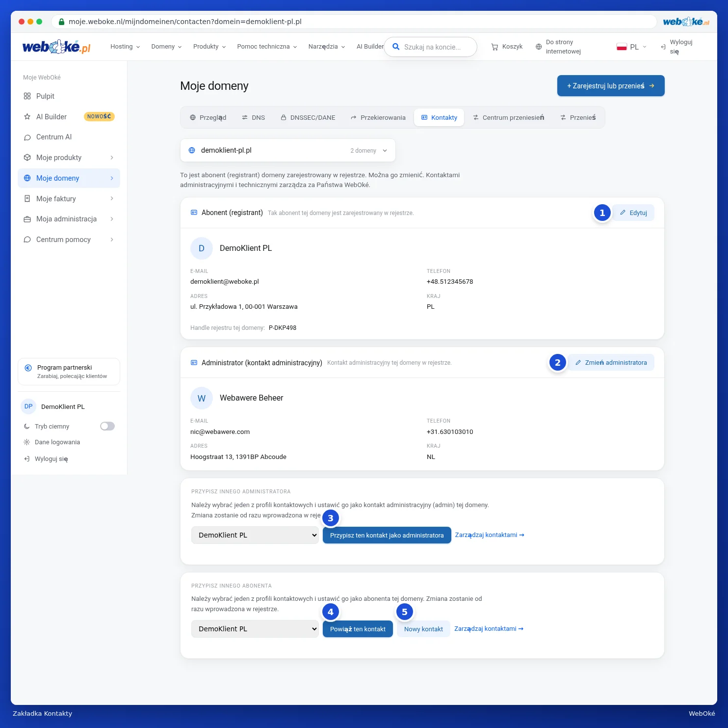The width and height of the screenshot is (728, 728).
Task: Click the Program partnerski euro icon
Action: point(28,368)
